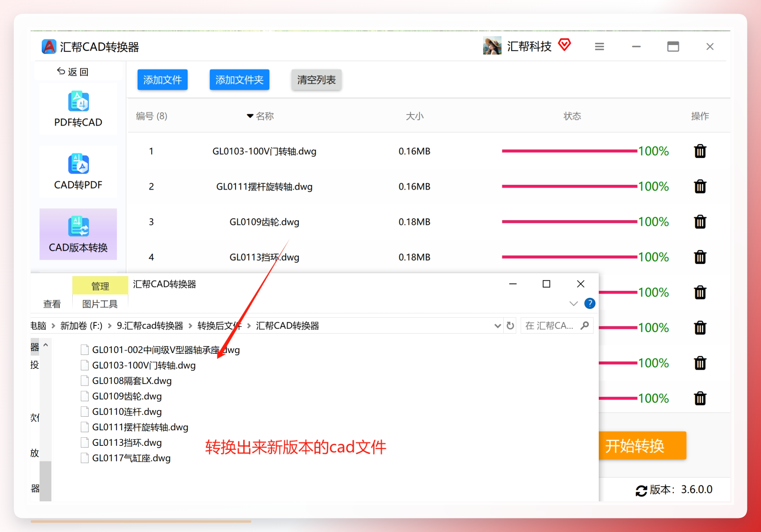761x532 pixels.
Task: Click the 大小 column header
Action: click(x=414, y=116)
